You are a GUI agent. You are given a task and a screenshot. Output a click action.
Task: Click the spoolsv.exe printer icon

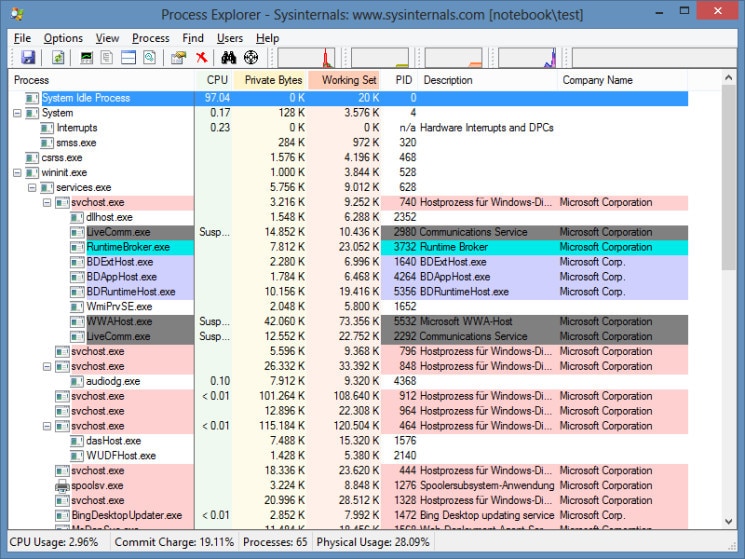click(x=62, y=485)
